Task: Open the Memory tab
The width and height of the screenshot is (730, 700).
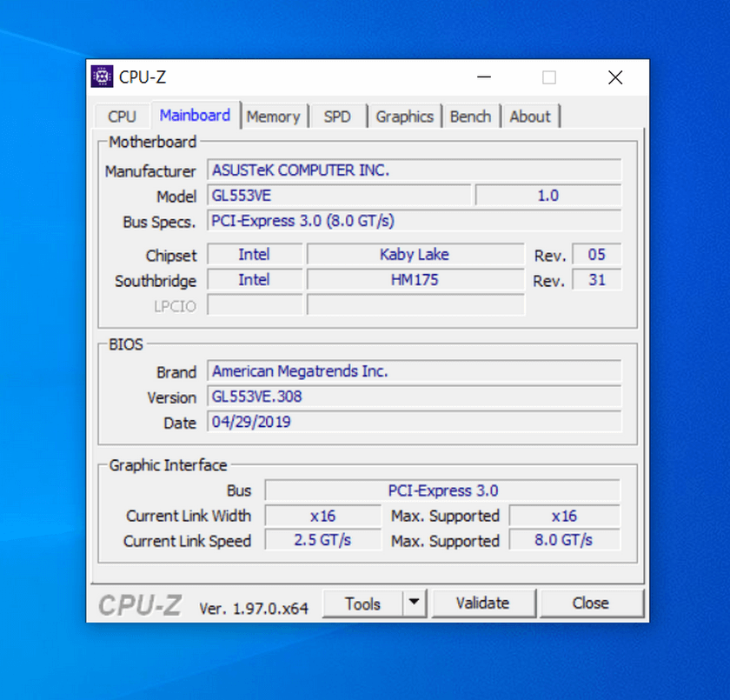Action: click(x=273, y=117)
